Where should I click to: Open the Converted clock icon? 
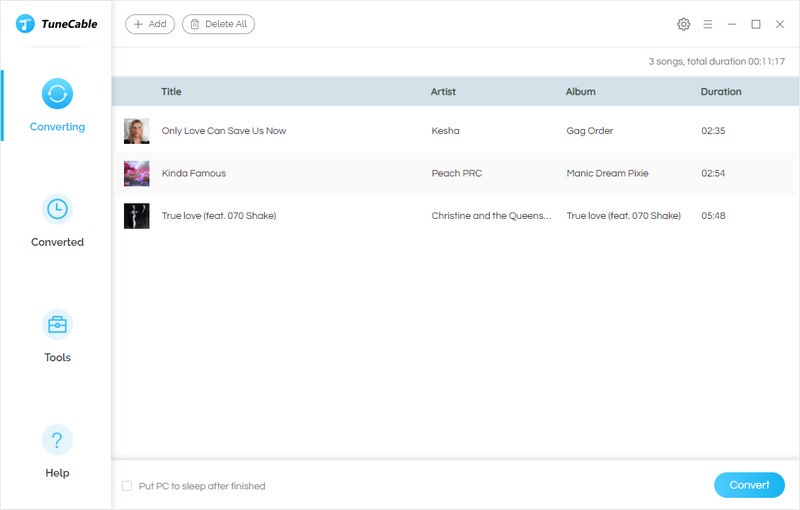coord(57,209)
